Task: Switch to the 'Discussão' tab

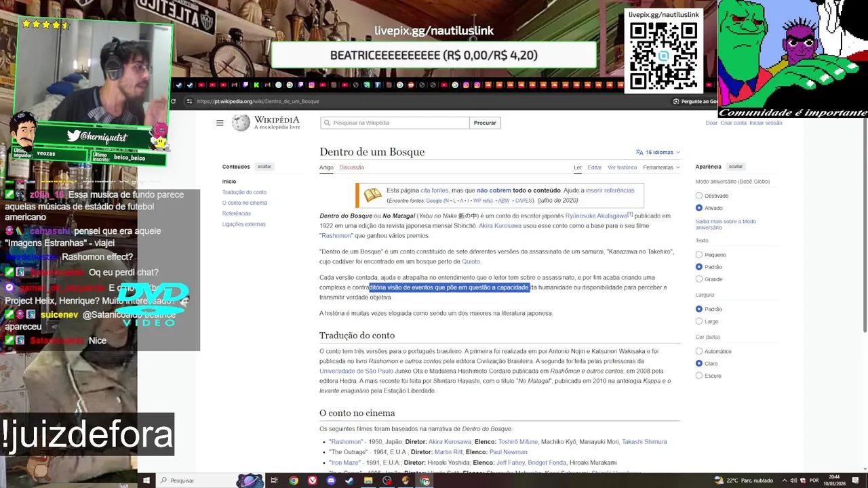Action: coord(351,167)
